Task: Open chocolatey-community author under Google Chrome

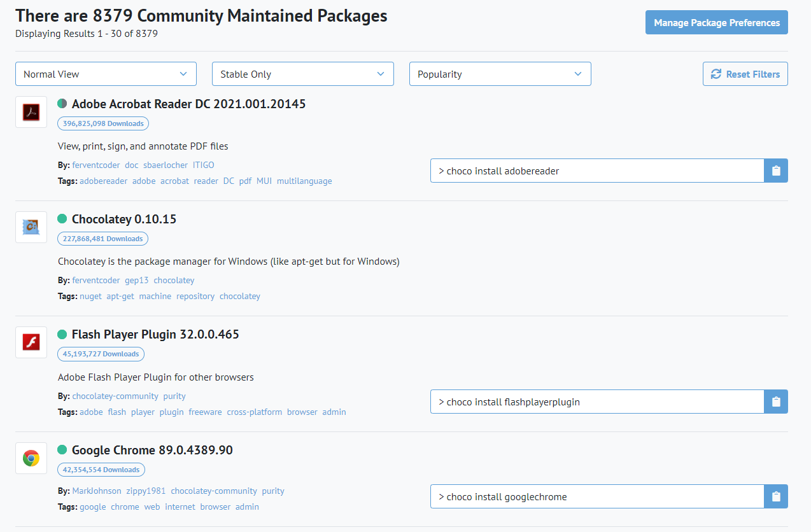Action: pyautogui.click(x=214, y=491)
